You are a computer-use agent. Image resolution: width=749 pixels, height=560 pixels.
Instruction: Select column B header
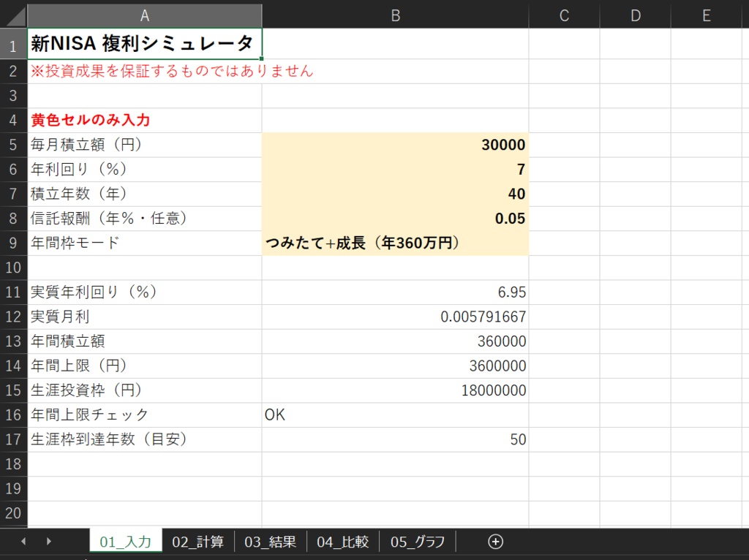[395, 15]
